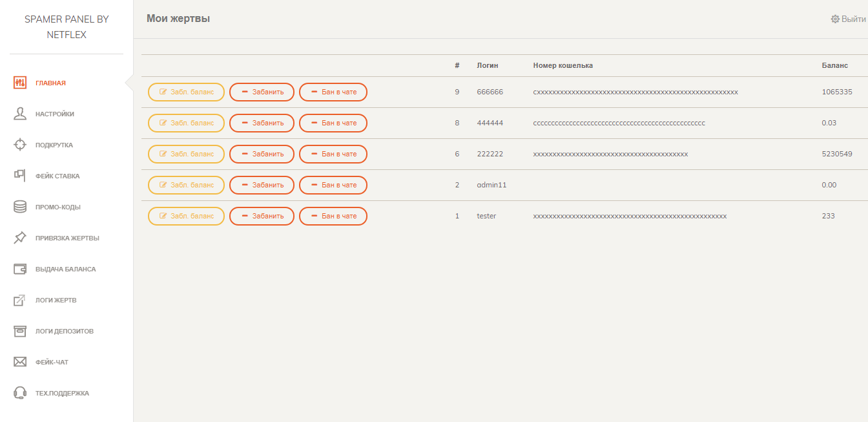Click the SPAMER PANEL BY NETFLEX title
This screenshot has width=868, height=422.
pyautogui.click(x=67, y=27)
